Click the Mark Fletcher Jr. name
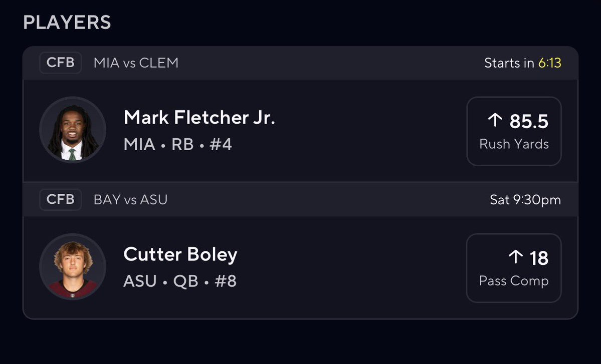 tap(199, 117)
